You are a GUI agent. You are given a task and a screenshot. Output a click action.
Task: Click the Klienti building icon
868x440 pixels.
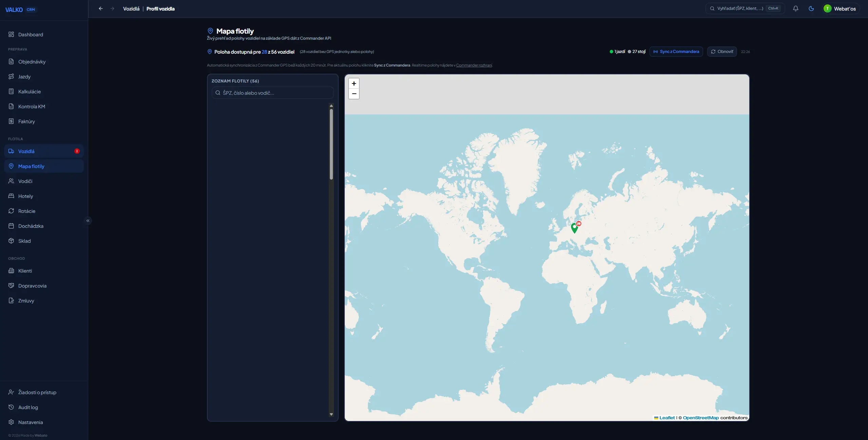(11, 271)
